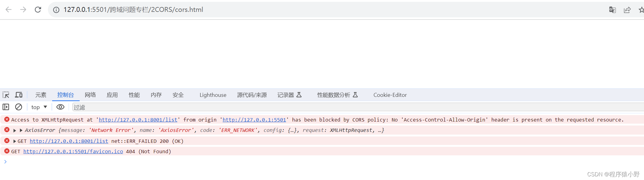This screenshot has width=644, height=180.
Task: Toggle the console sidebar panel
Action: point(6,107)
